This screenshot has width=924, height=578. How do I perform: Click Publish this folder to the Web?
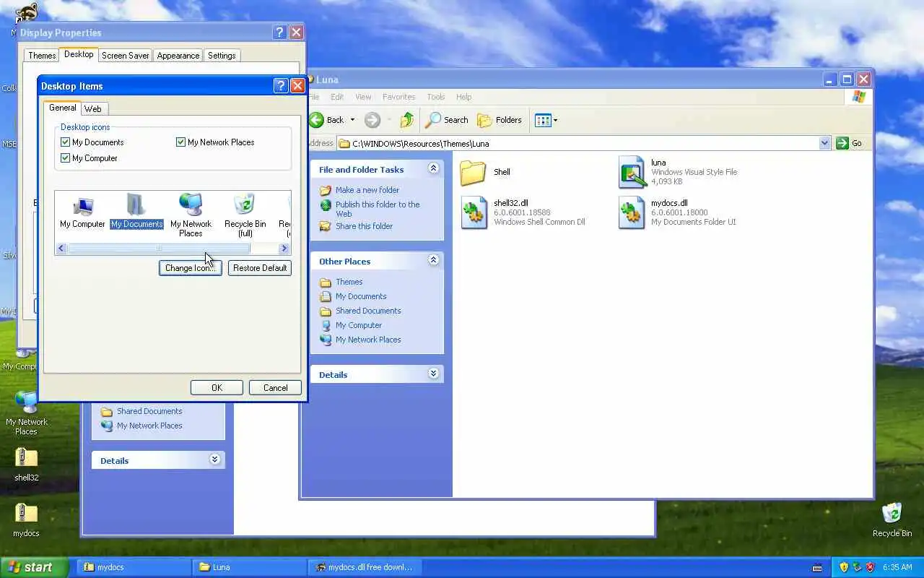377,209
